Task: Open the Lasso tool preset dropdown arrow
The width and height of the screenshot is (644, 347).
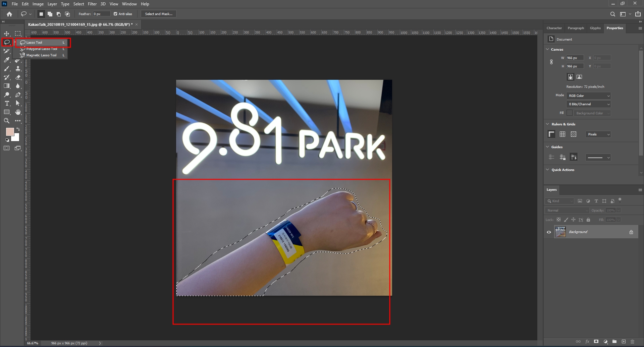Action: (x=30, y=14)
